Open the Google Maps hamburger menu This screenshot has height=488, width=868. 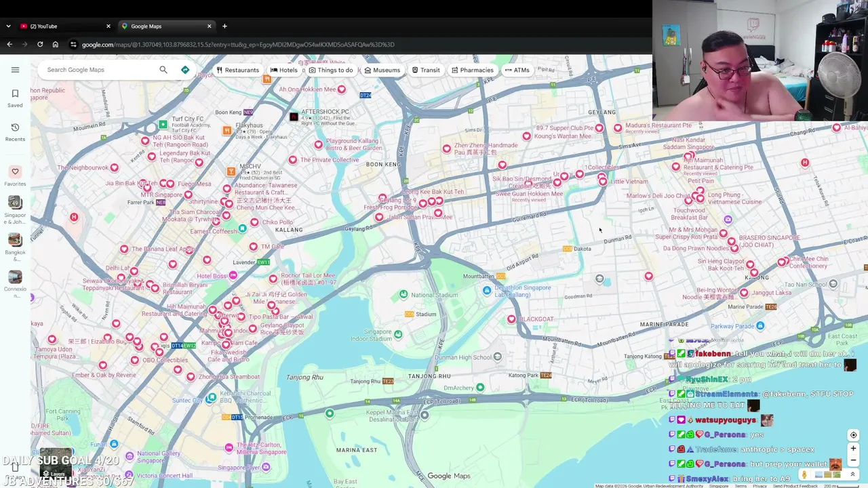(15, 70)
